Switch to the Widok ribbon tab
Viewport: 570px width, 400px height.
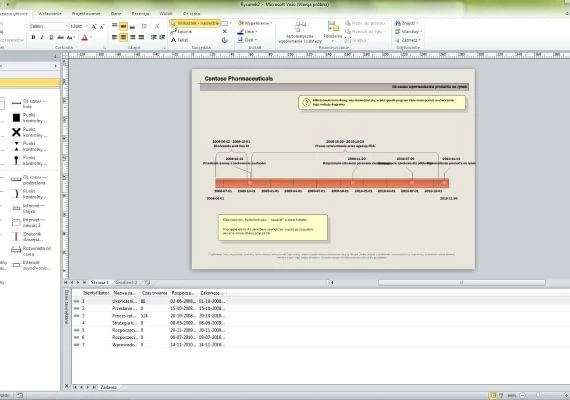(166, 13)
